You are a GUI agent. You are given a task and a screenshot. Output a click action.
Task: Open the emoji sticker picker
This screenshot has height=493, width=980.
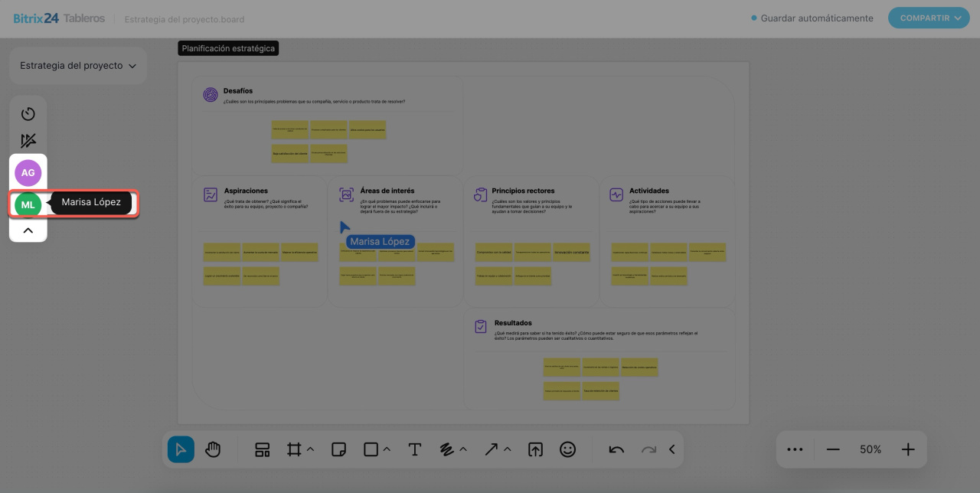point(567,449)
